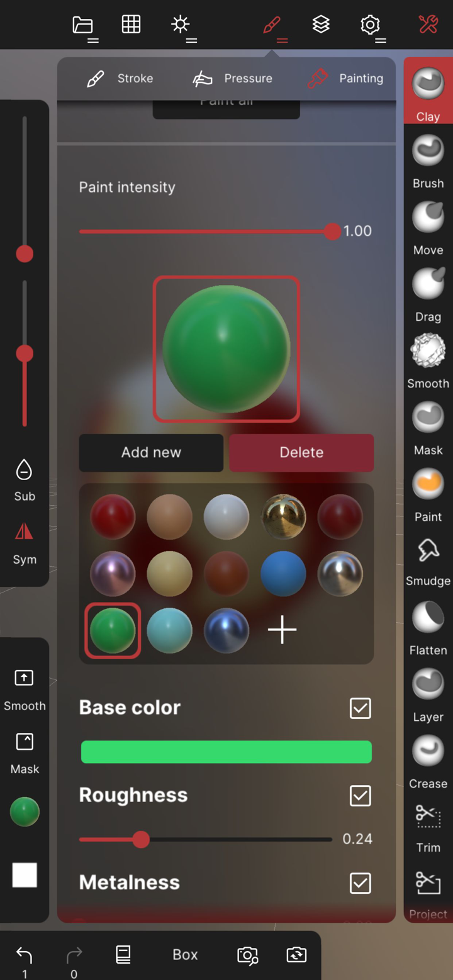Viewport: 453px width, 980px height.
Task: Select the brown material sphere
Action: tap(226, 574)
